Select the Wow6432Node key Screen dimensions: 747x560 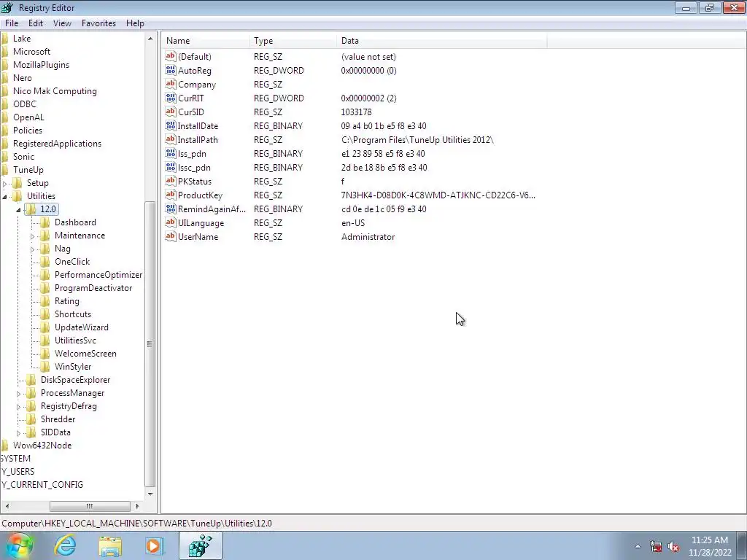[42, 446]
